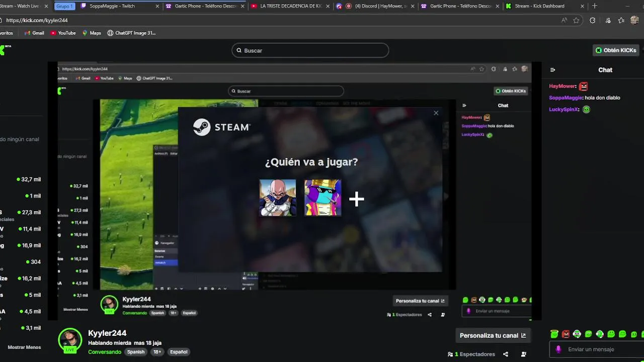Close the Discord HayMower tab
644x362 pixels.
413,6
